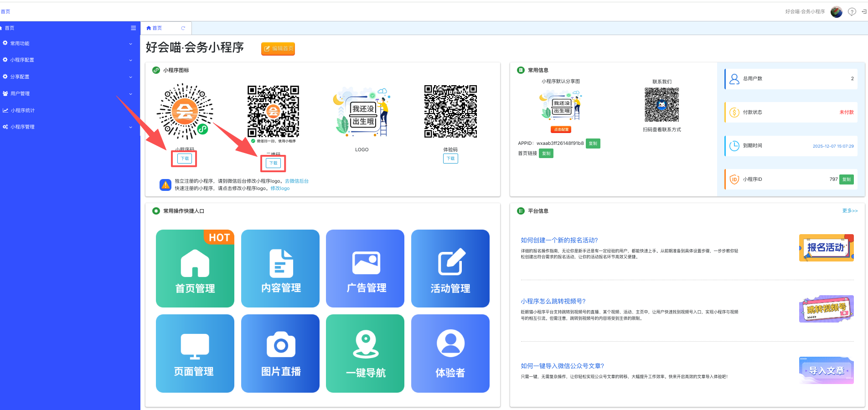Screen dimensions: 868x410
Task: Click the orange 编辑首页 button
Action: pos(278,48)
